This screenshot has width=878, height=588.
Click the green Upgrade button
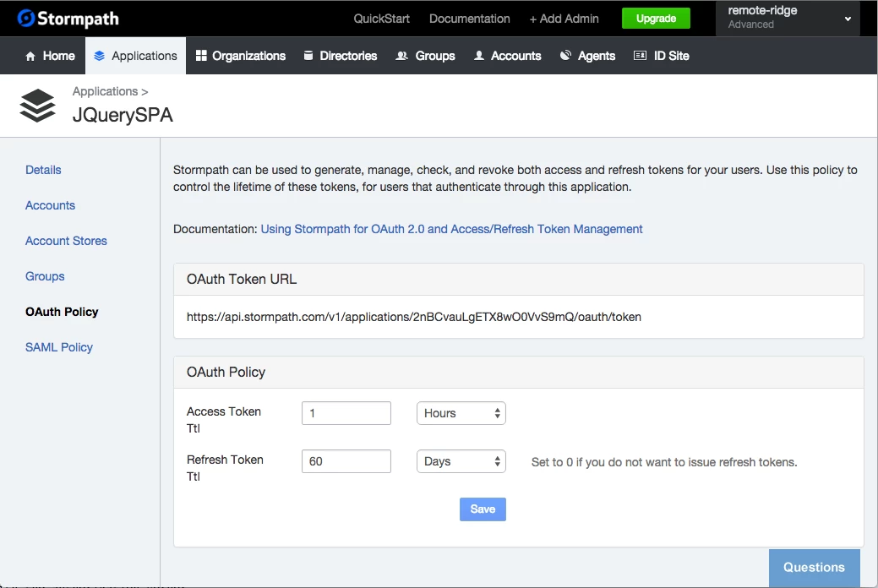click(x=656, y=19)
